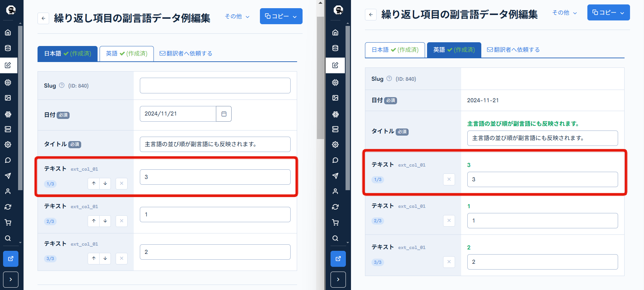Click the タイトル input in left window
Viewport: 644px width, 290px height.
[215, 144]
